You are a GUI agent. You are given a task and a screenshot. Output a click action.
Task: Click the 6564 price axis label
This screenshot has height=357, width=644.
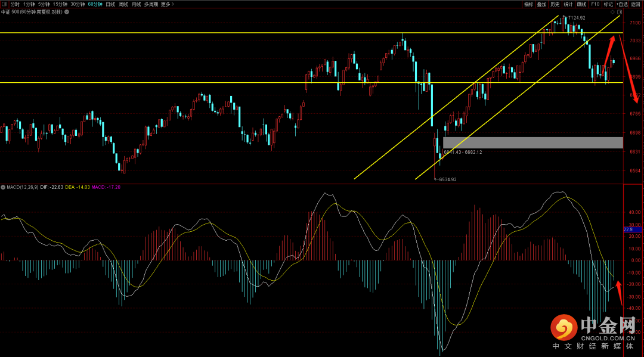point(635,171)
